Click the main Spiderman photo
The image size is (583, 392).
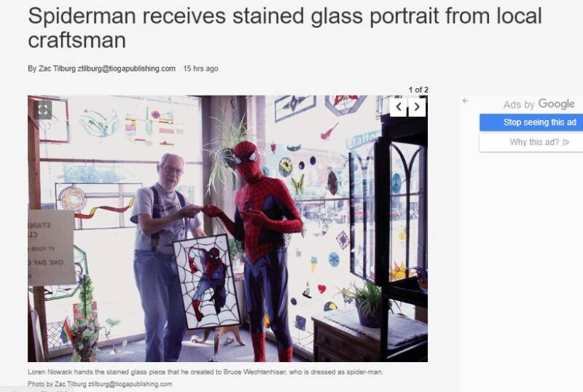click(x=227, y=228)
